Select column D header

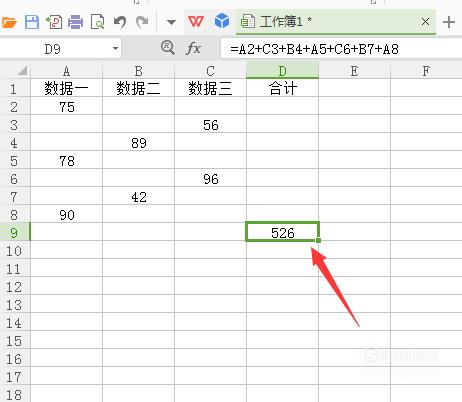[x=282, y=71]
